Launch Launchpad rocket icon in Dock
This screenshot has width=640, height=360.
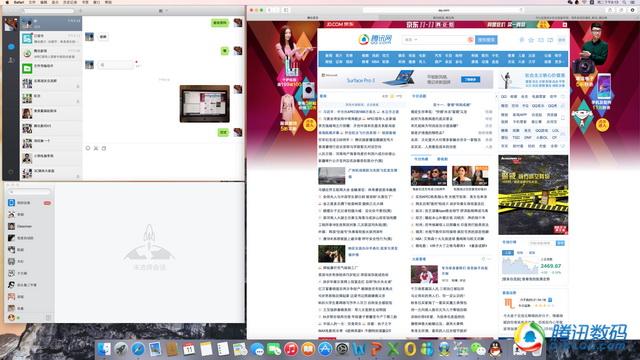(120, 349)
